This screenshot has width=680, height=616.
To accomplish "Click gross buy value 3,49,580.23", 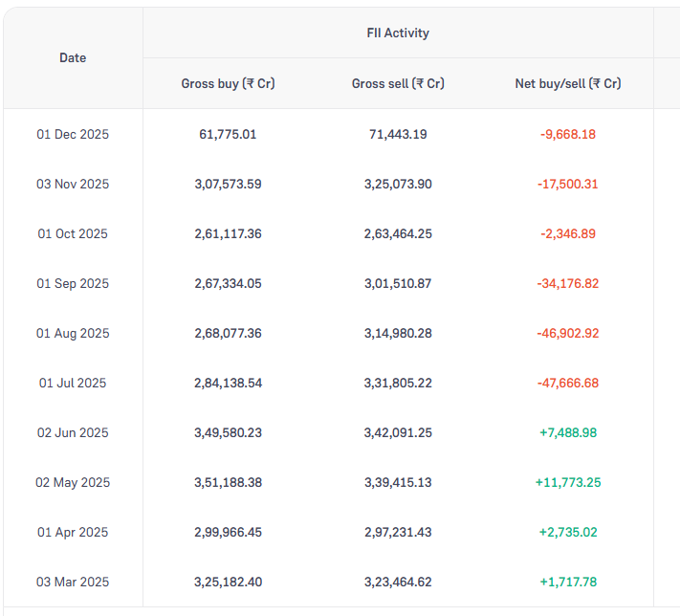I will click(x=228, y=432).
